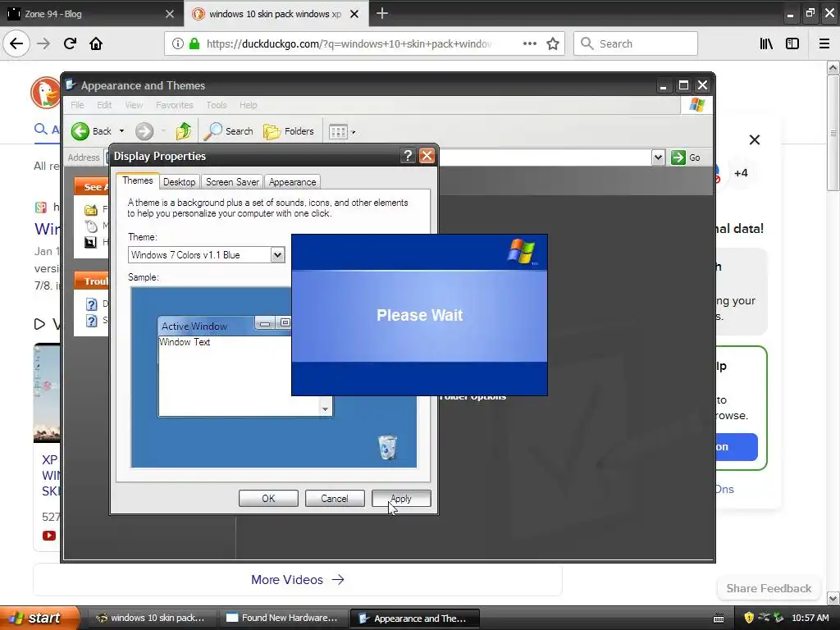Switch to Found New Hardware taskbar item
The width and height of the screenshot is (840, 630).
[x=284, y=618]
